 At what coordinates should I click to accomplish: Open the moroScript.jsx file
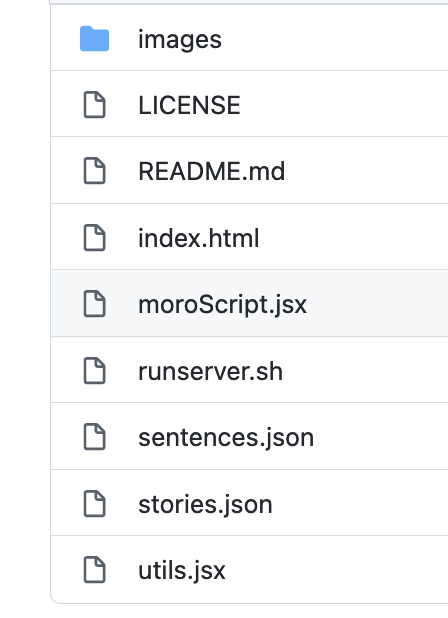222,305
